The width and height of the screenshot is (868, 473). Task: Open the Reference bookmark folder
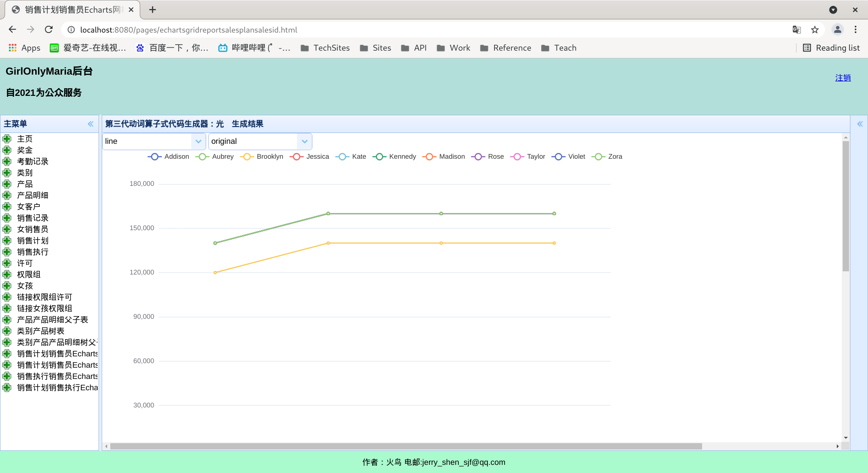tap(505, 48)
